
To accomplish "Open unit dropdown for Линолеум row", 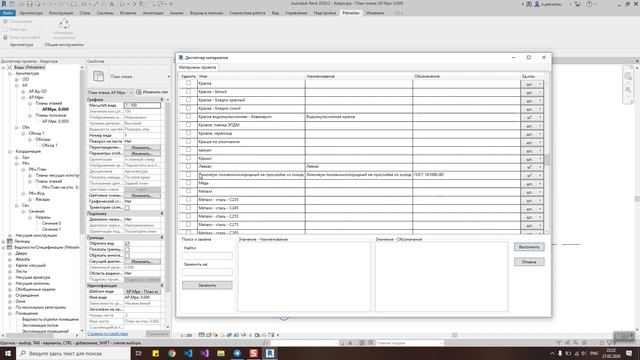I will (532, 176).
